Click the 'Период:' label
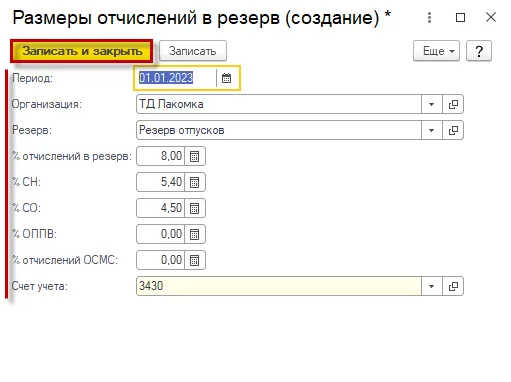The width and height of the screenshot is (511, 382). [32, 78]
